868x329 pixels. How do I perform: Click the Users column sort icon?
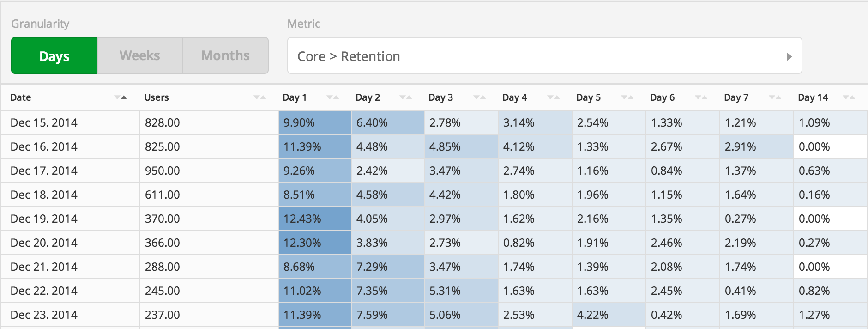point(260,97)
